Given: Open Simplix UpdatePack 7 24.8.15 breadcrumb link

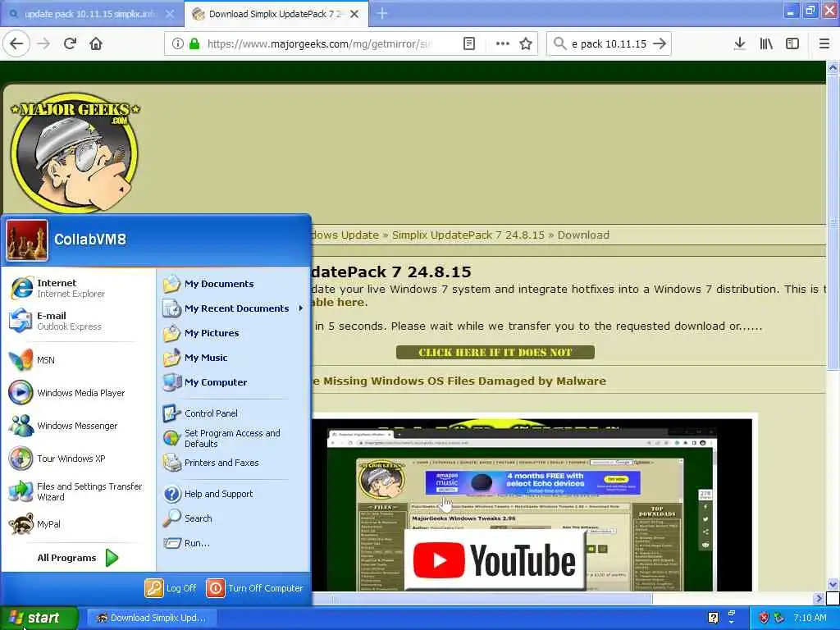Looking at the screenshot, I should (468, 235).
